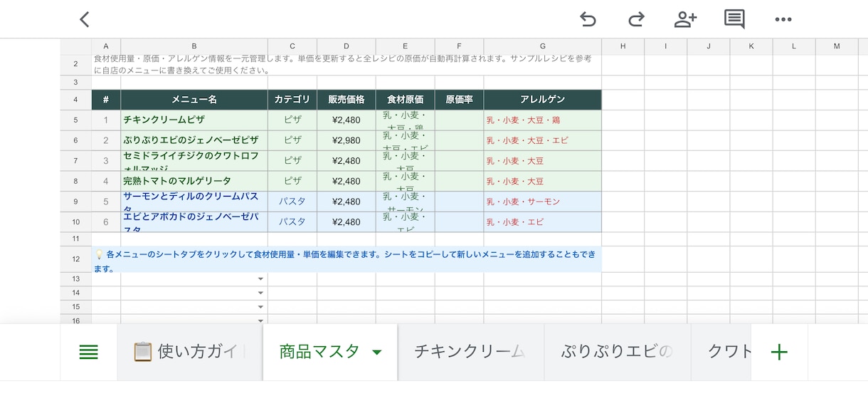Select column D header

(x=346, y=46)
